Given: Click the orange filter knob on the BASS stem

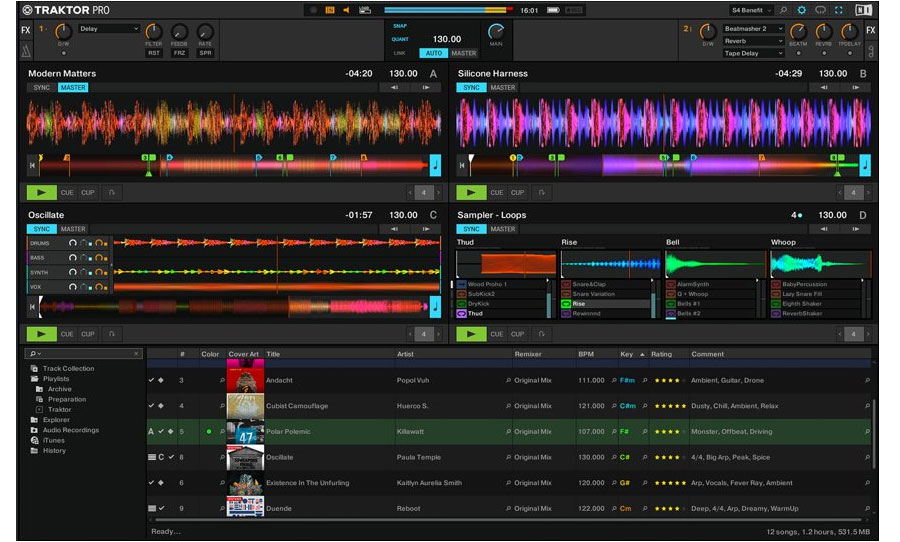Looking at the screenshot, I should click(x=99, y=257).
